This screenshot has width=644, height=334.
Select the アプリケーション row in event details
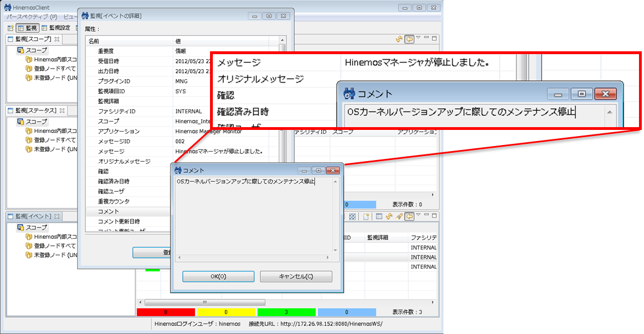(x=182, y=131)
